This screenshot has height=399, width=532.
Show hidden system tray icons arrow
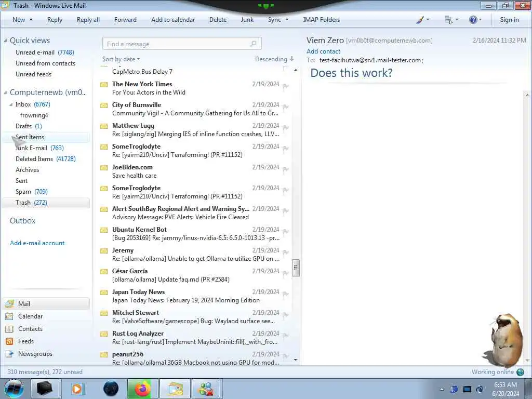pos(442,389)
